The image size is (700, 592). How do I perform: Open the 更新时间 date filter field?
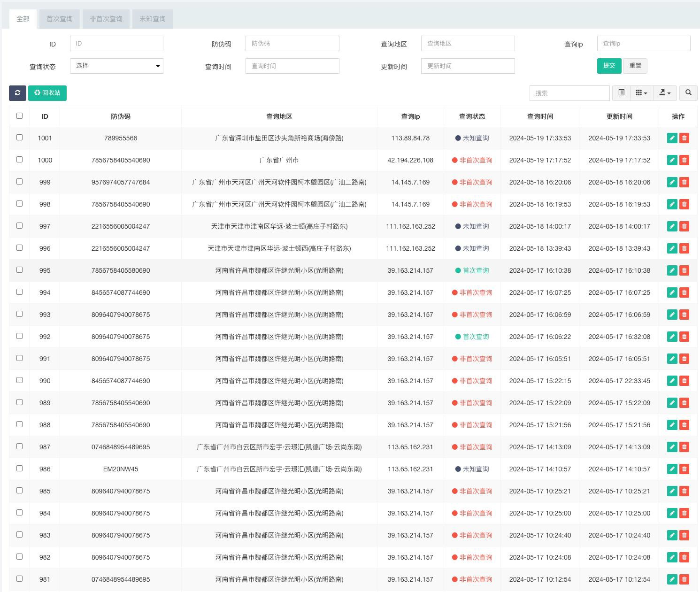[x=468, y=66]
